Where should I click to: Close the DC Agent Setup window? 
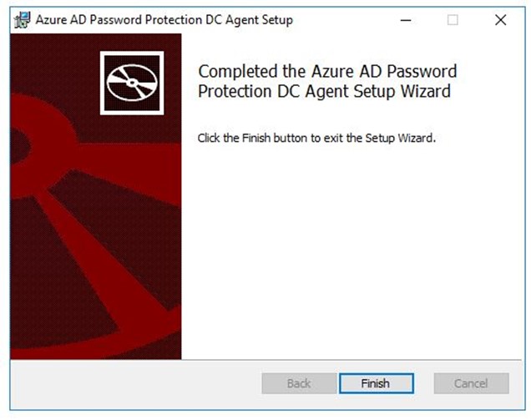tap(500, 20)
